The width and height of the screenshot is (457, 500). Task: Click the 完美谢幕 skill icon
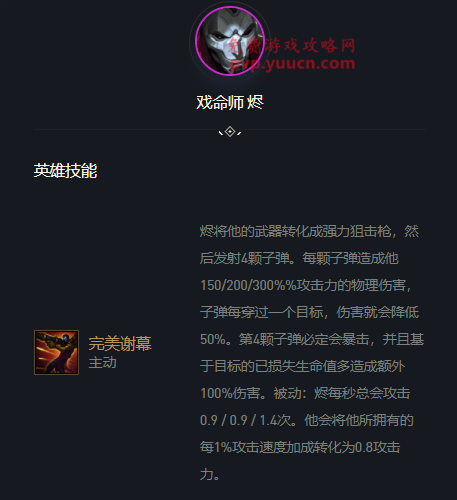tap(56, 352)
